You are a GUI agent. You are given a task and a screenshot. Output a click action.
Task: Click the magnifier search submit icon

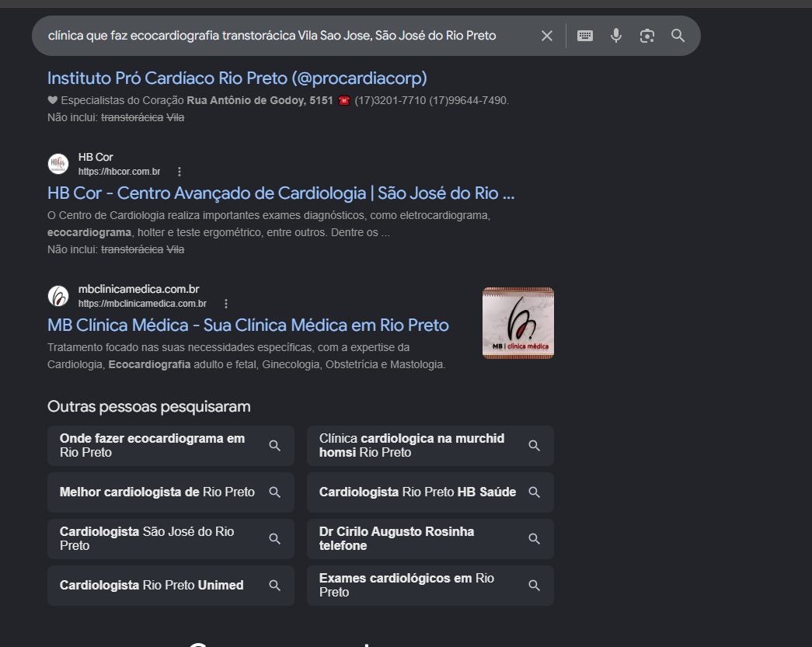point(678,36)
